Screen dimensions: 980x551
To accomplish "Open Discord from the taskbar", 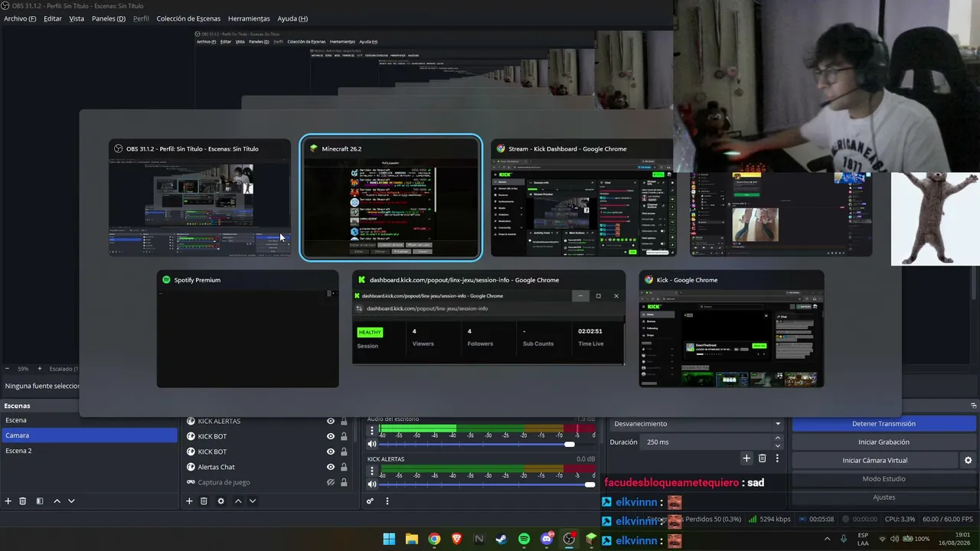I will point(547,539).
